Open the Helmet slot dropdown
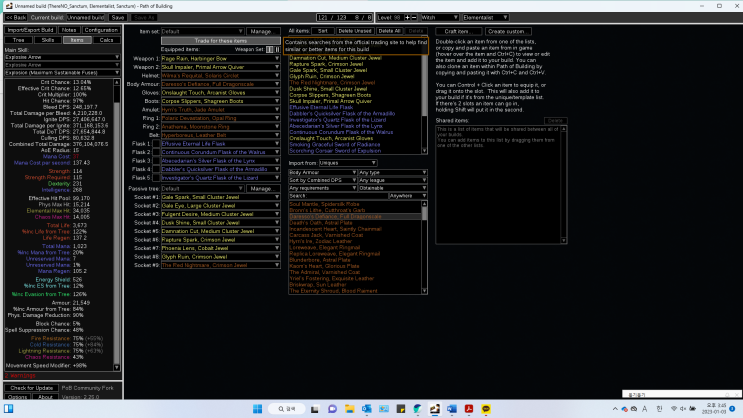This screenshot has height=418, width=743. (x=220, y=75)
